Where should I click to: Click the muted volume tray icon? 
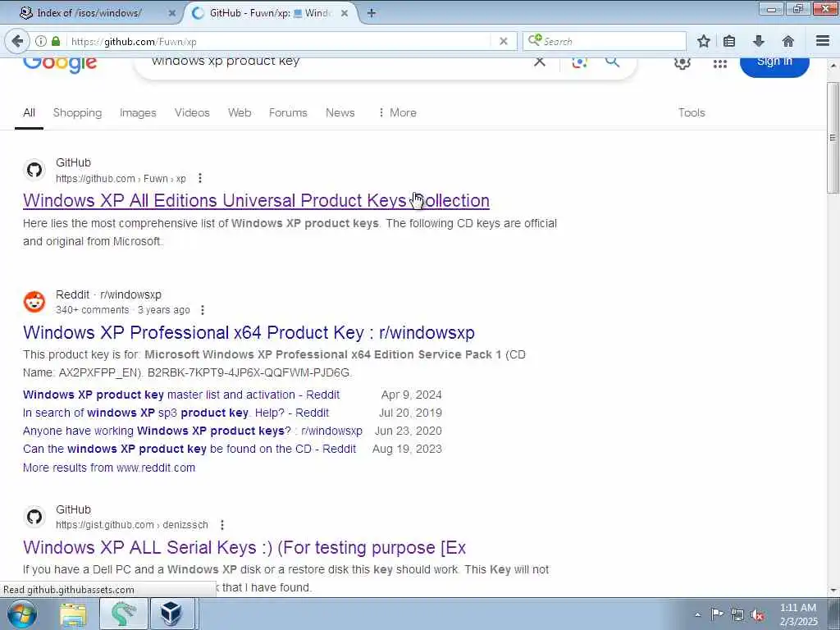tap(757, 614)
